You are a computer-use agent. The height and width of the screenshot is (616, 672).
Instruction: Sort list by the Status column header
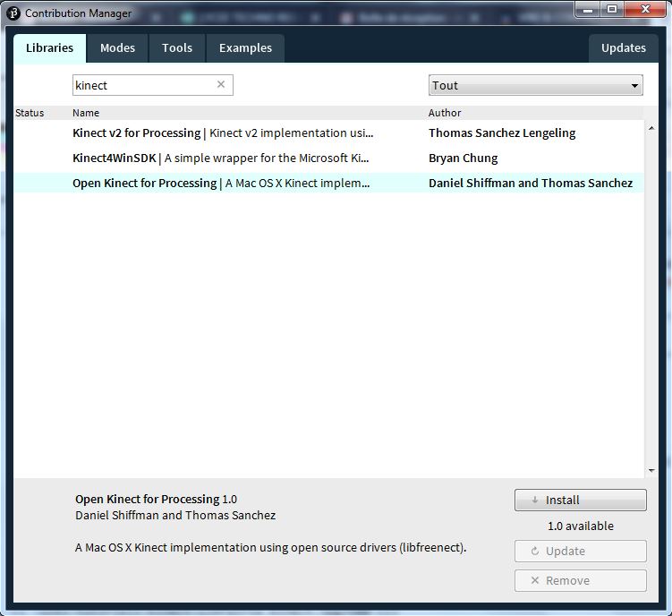[x=30, y=113]
